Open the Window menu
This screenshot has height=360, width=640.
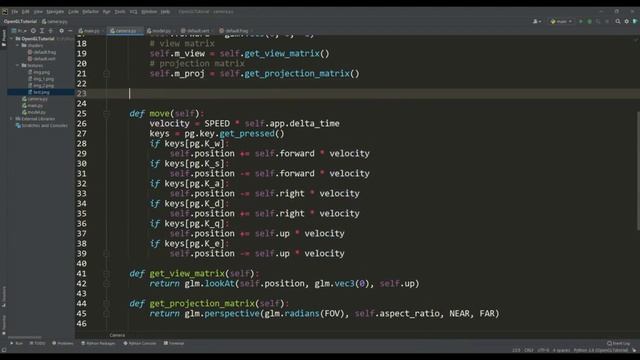point(149,11)
